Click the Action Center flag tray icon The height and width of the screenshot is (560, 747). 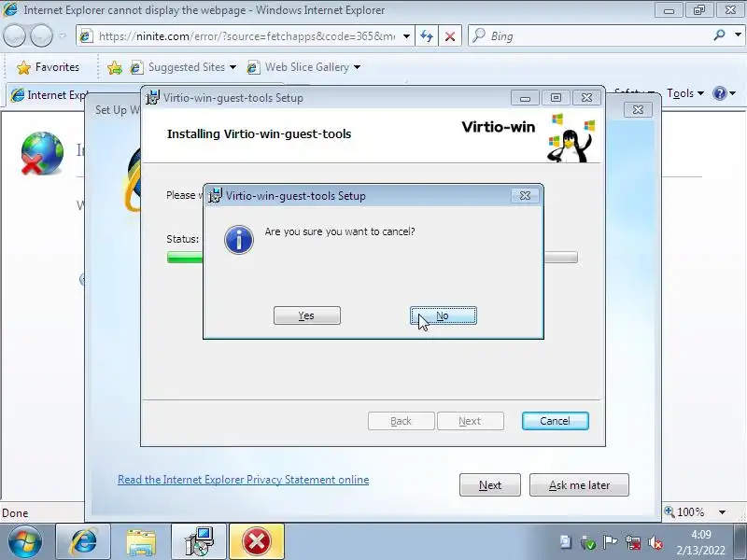click(611, 542)
